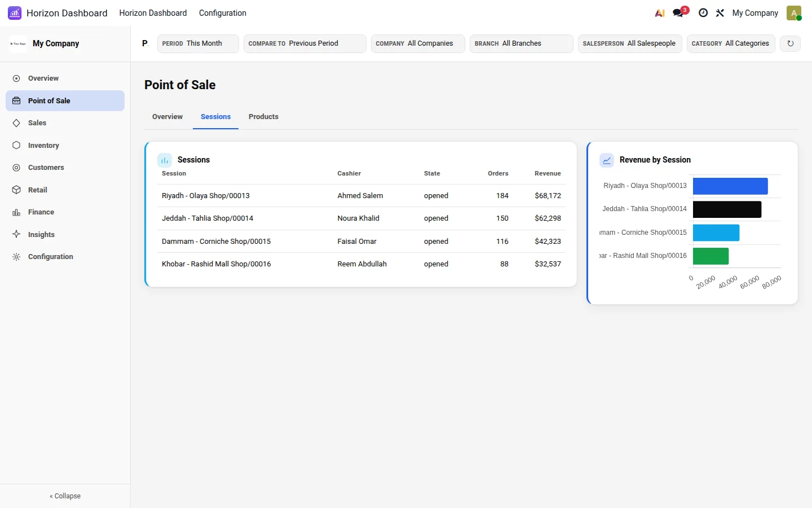The width and height of the screenshot is (812, 508).
Task: Open the debug tools wrench icon
Action: [x=720, y=13]
